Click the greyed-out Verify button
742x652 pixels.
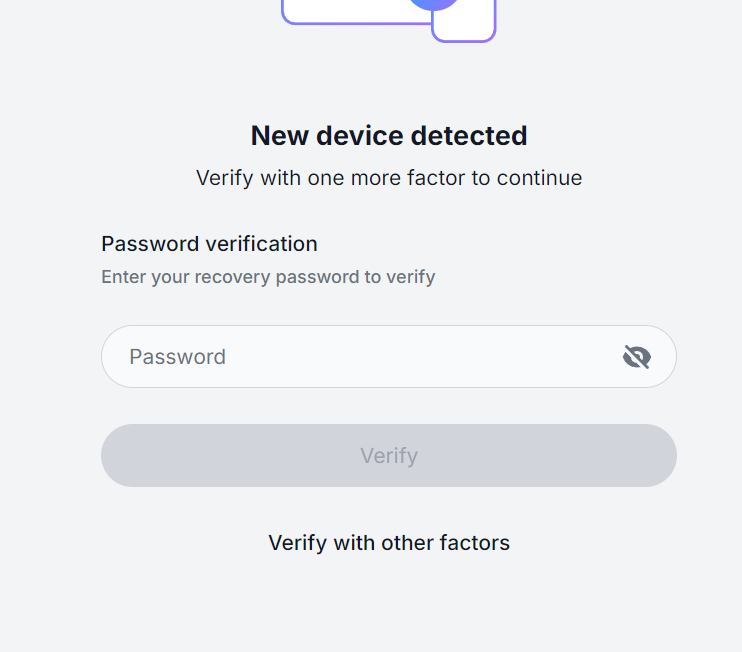389,455
